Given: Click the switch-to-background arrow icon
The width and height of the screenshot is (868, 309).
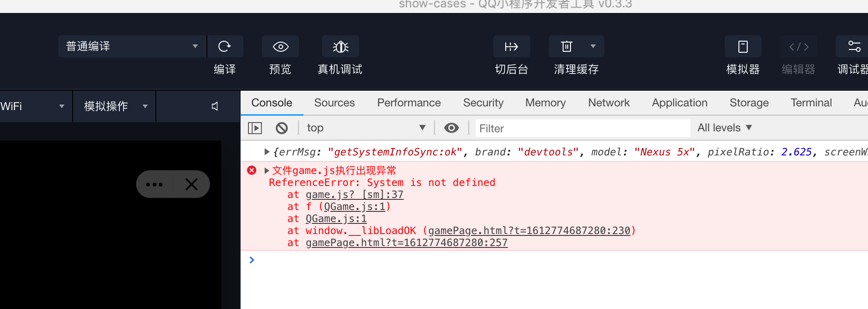Looking at the screenshot, I should (511, 47).
